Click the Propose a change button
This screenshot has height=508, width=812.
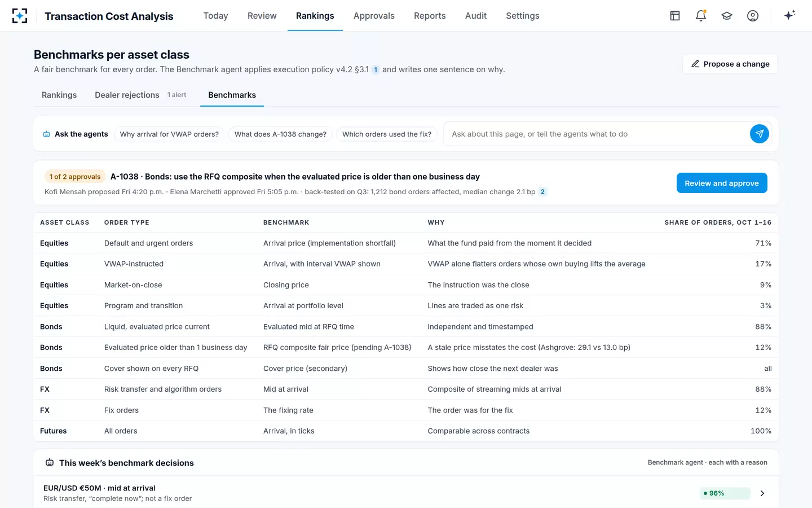(730, 64)
